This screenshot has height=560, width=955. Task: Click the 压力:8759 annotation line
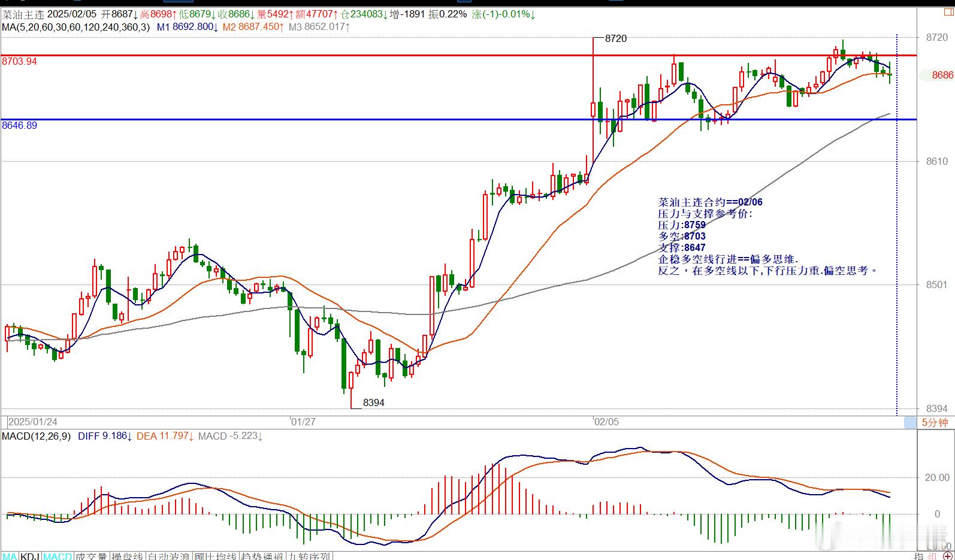click(x=682, y=225)
